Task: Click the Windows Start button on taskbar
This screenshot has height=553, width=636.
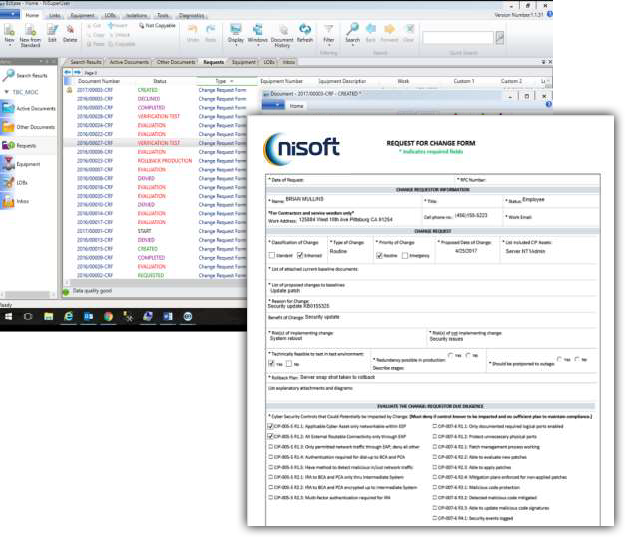Action: 8,316
